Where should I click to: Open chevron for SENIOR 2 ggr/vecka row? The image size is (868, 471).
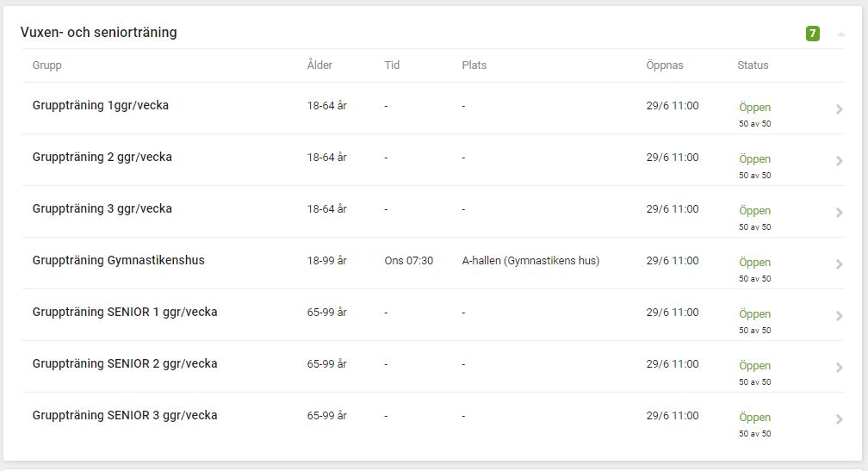(840, 368)
